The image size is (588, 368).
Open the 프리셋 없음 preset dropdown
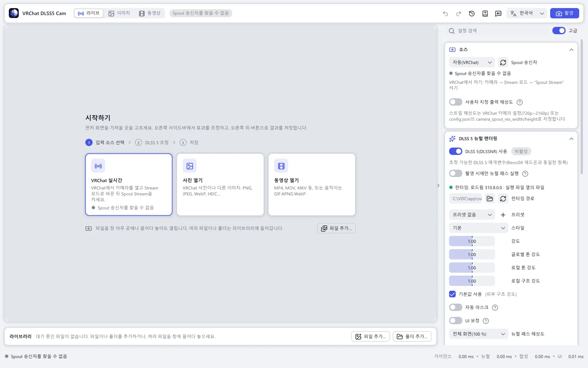click(472, 215)
